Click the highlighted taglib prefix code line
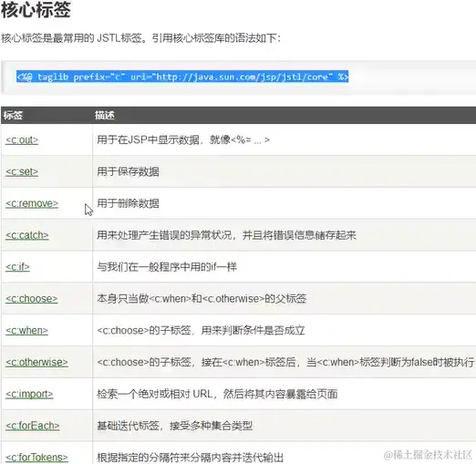 click(x=182, y=77)
